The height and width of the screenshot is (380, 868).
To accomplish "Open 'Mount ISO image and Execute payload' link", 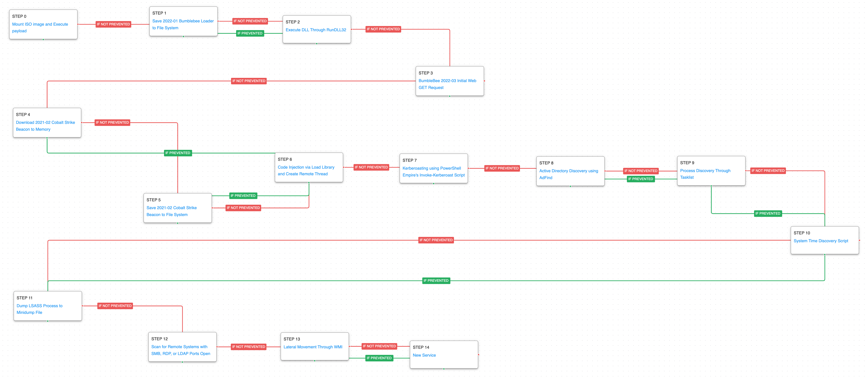I will pos(40,24).
